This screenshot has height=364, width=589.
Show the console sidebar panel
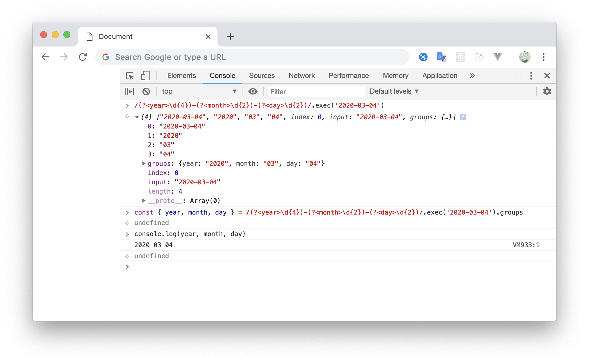[x=129, y=92]
